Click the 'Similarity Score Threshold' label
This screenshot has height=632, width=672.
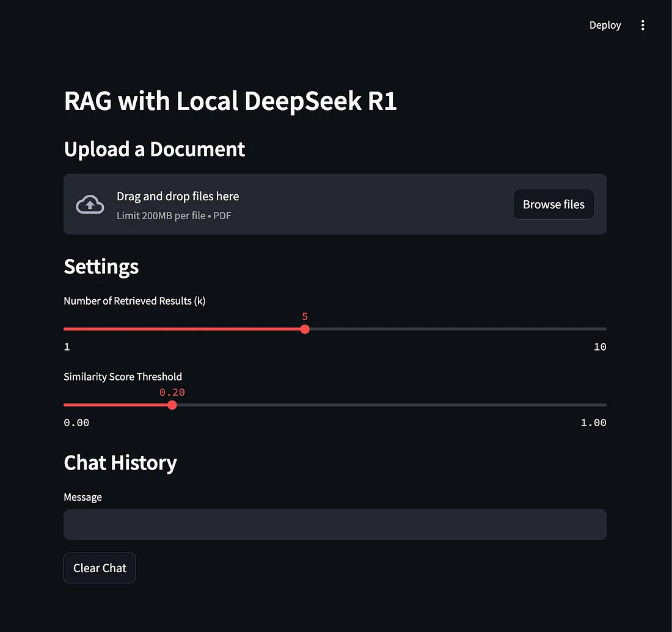123,377
